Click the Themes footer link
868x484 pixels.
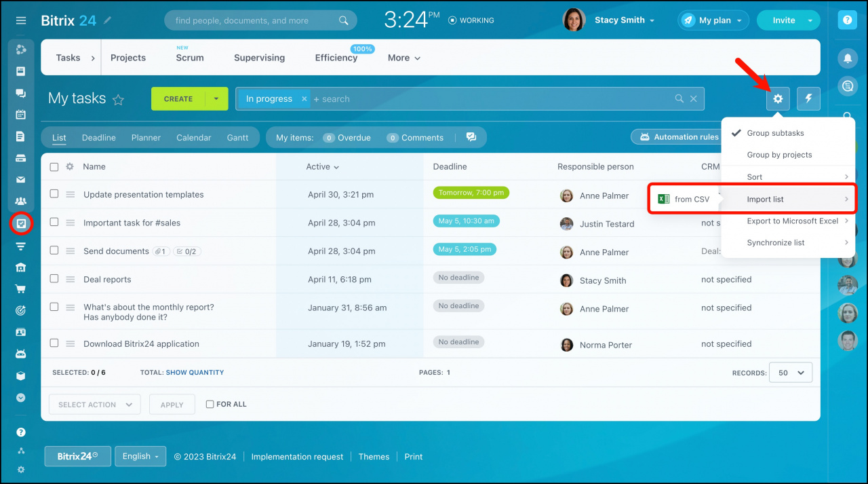tap(374, 457)
